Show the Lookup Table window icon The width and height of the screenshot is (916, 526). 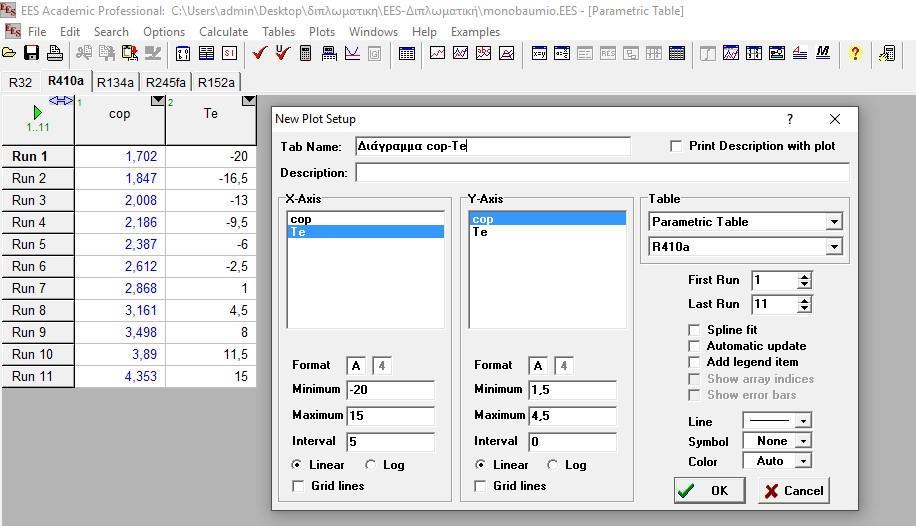tap(754, 54)
